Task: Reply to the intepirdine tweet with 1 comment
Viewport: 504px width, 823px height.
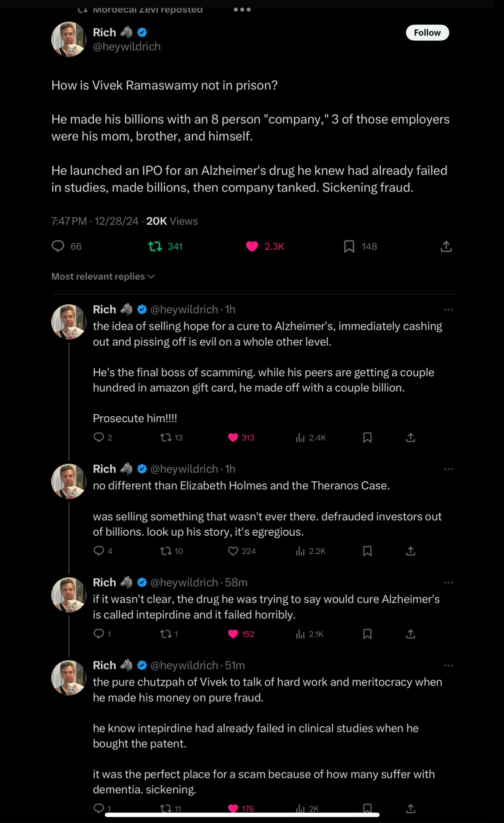Action: (x=98, y=634)
